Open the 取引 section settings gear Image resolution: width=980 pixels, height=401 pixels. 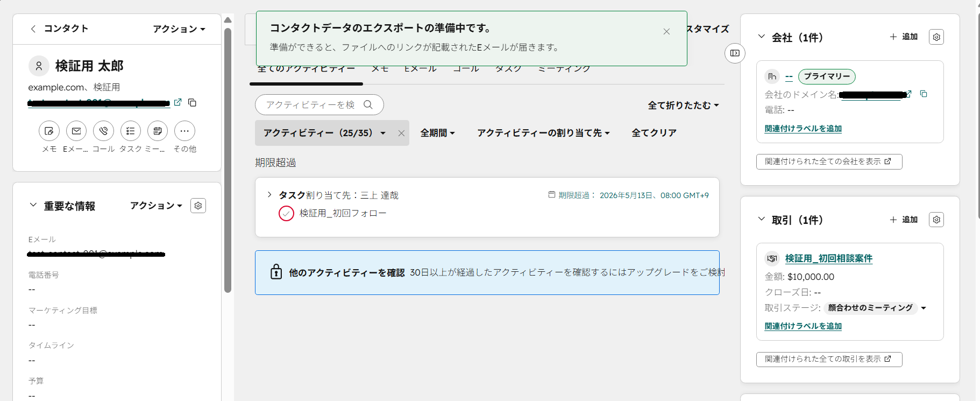(936, 220)
